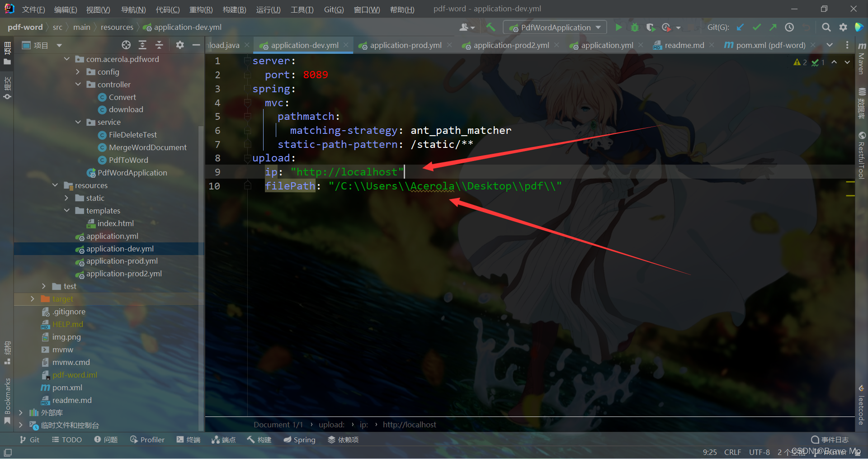This screenshot has width=868, height=459.
Task: Collapse all nodes in Project panel
Action: pyautogui.click(x=159, y=45)
